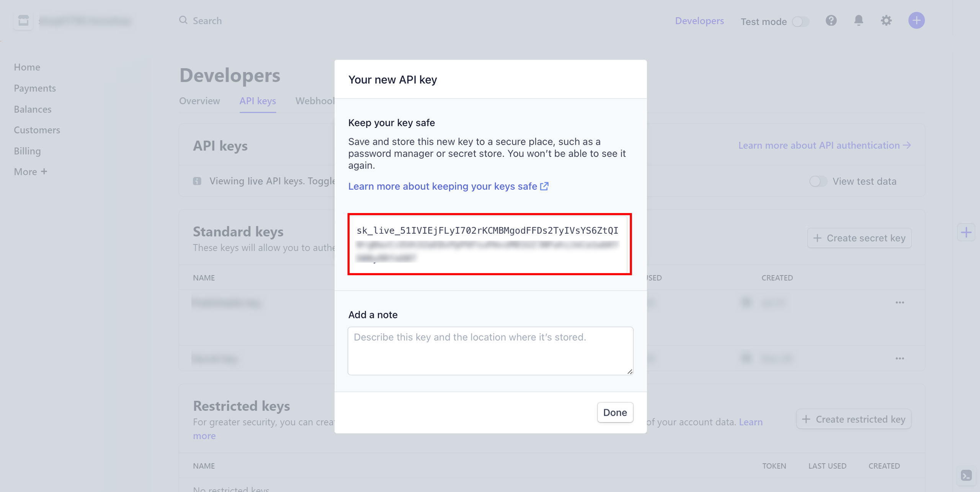Click the Learn more link under Restricted keys
Viewport: 980px width, 492px height.
(x=751, y=422)
